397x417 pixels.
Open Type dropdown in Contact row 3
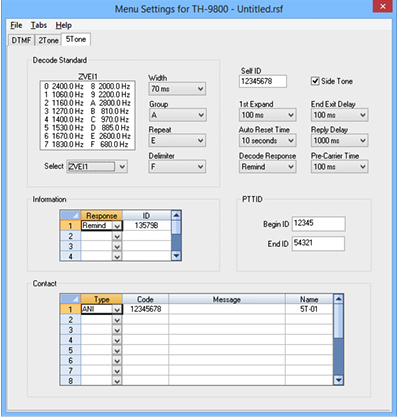point(117,330)
